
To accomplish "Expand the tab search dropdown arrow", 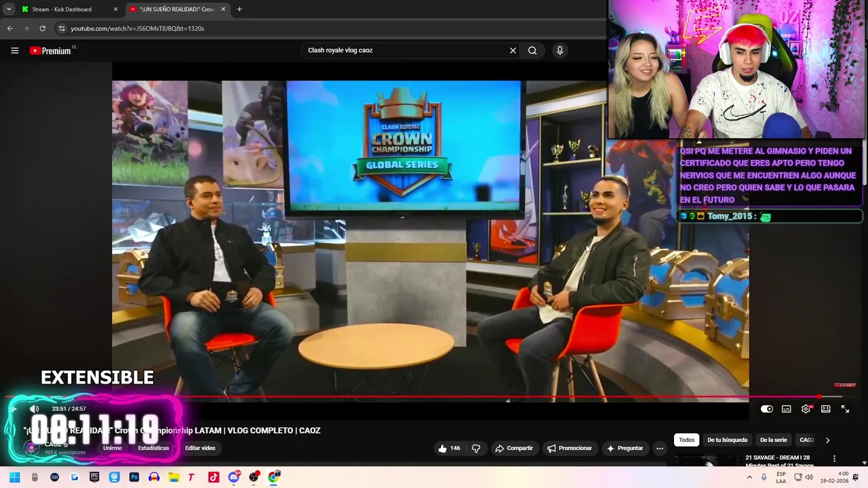I will [8, 9].
